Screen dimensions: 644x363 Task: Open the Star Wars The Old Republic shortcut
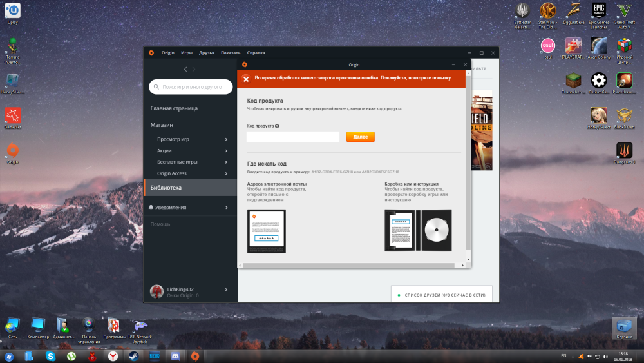click(548, 15)
